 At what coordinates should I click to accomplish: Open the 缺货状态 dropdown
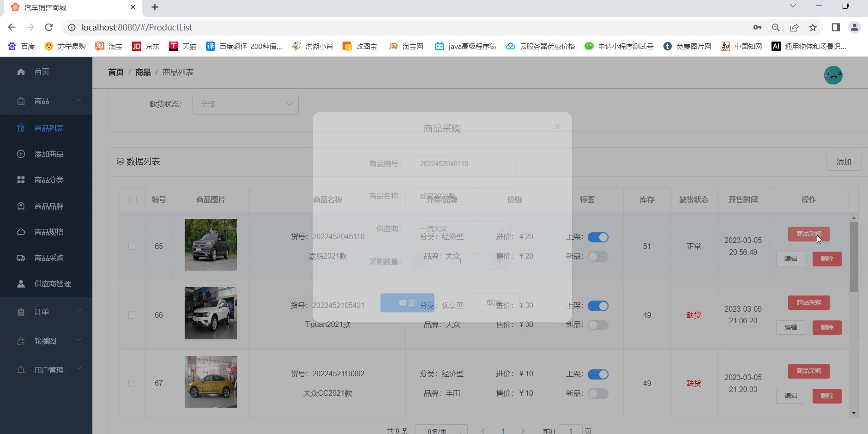click(245, 104)
